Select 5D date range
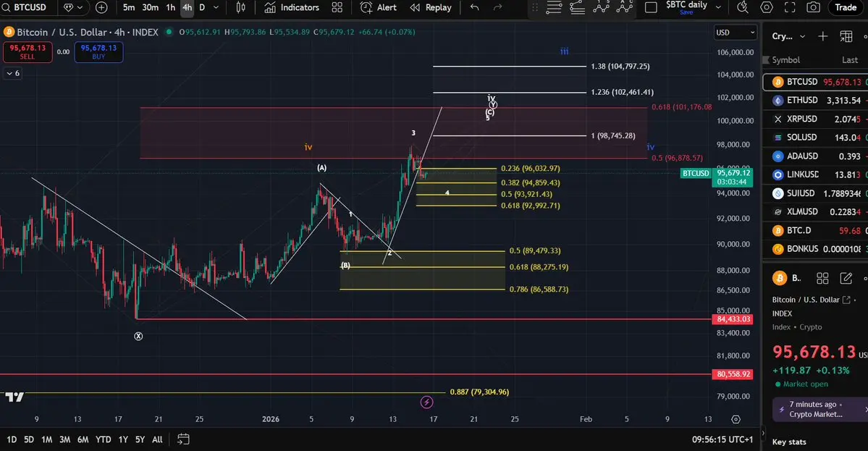868x451 pixels. click(29, 439)
